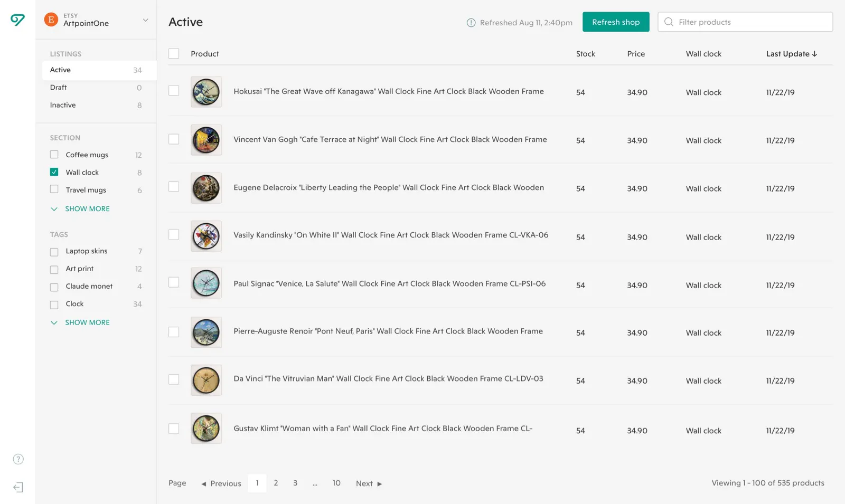
Task: Open the help question mark icon
Action: click(x=18, y=459)
